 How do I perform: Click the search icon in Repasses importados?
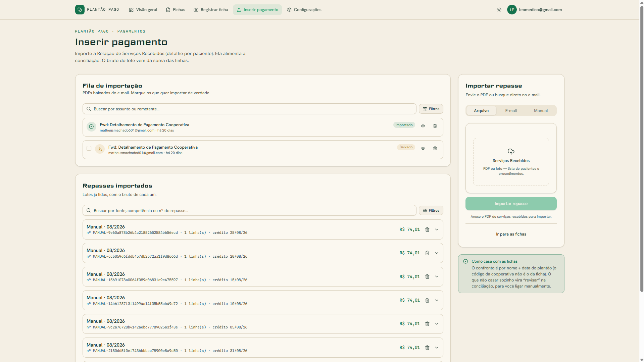point(89,210)
